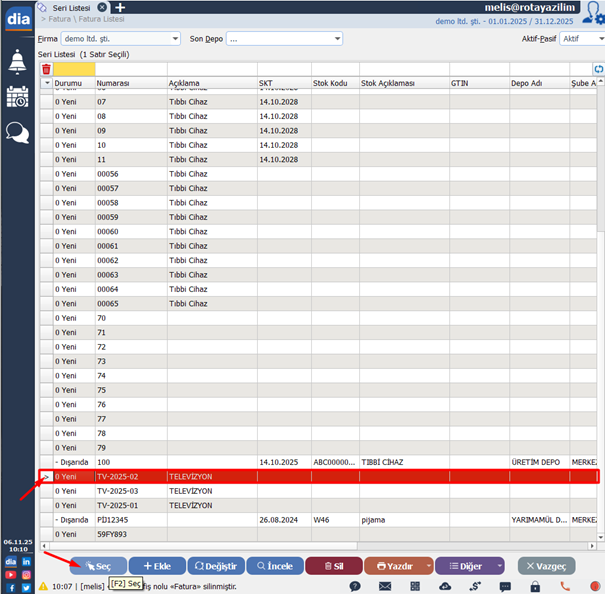Click the Sil button
The image size is (605, 594).
click(x=333, y=566)
